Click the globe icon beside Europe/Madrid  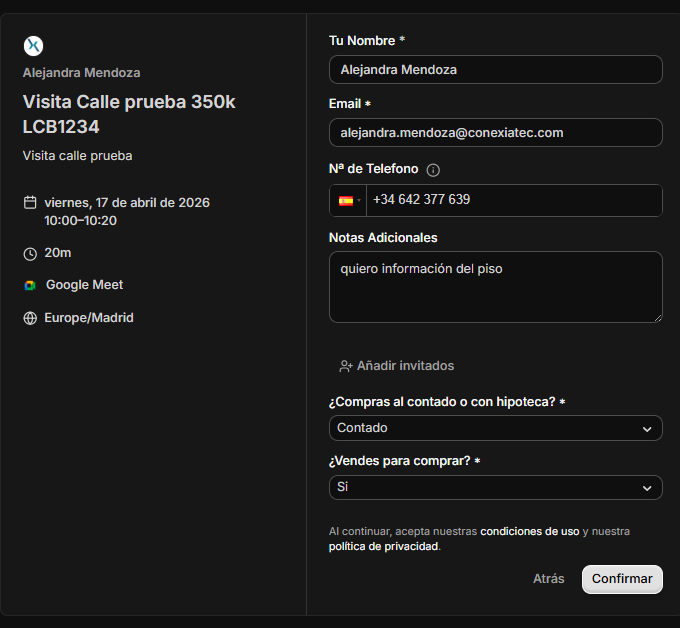click(30, 318)
